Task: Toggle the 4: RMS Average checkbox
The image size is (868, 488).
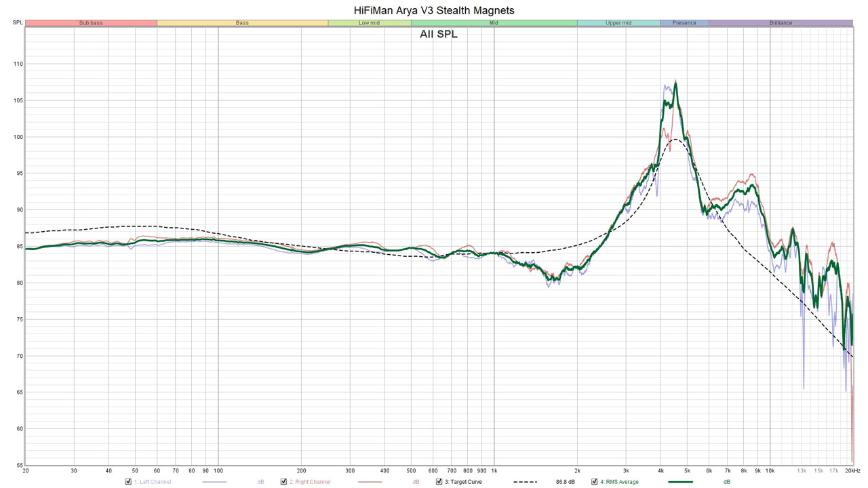Action: coord(594,482)
